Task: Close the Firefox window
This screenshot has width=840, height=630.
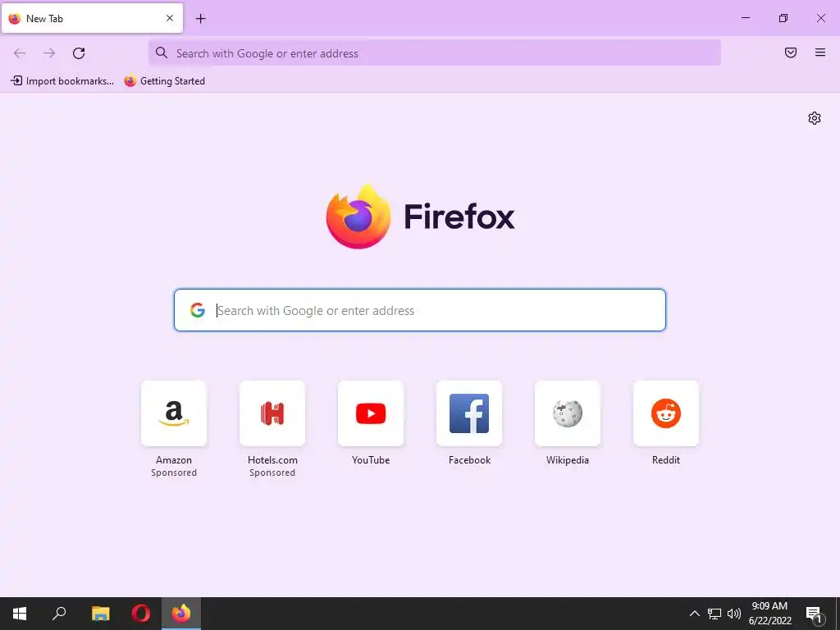Action: coord(820,18)
